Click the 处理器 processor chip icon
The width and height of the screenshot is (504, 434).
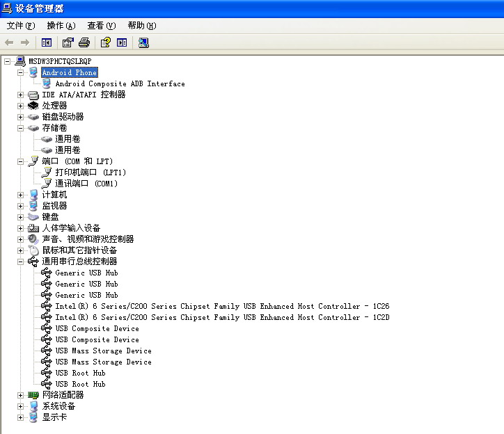[33, 106]
